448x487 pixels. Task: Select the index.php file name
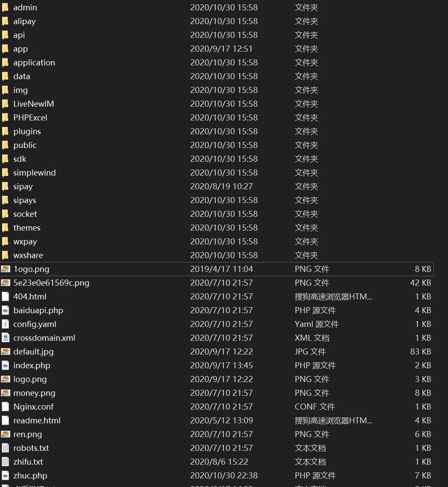[31, 366]
